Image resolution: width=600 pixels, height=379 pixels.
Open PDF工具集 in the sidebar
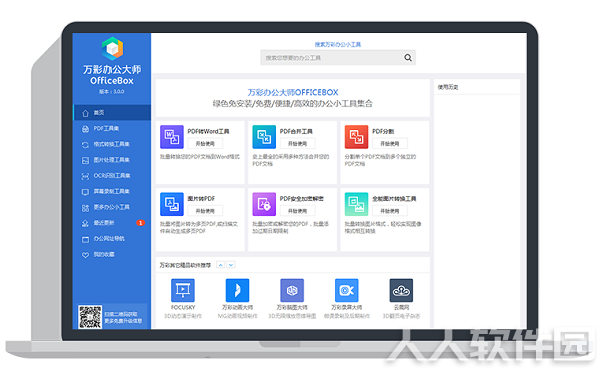(x=112, y=128)
